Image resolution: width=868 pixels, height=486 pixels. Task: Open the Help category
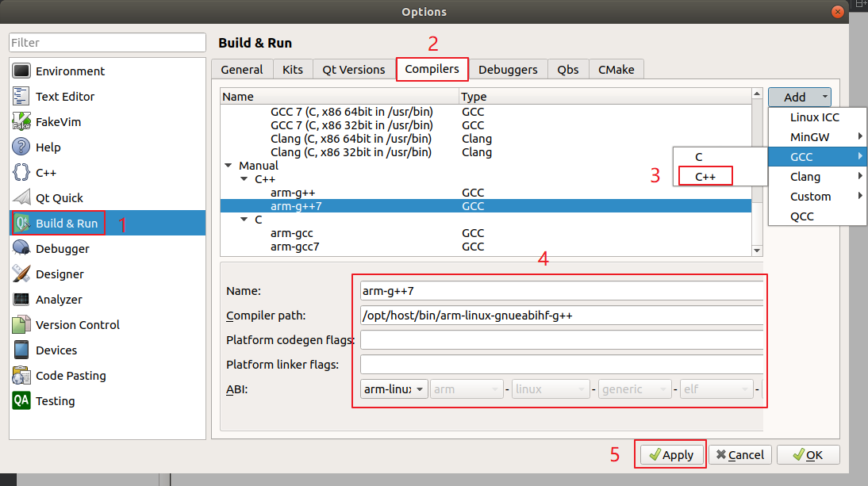click(107, 147)
